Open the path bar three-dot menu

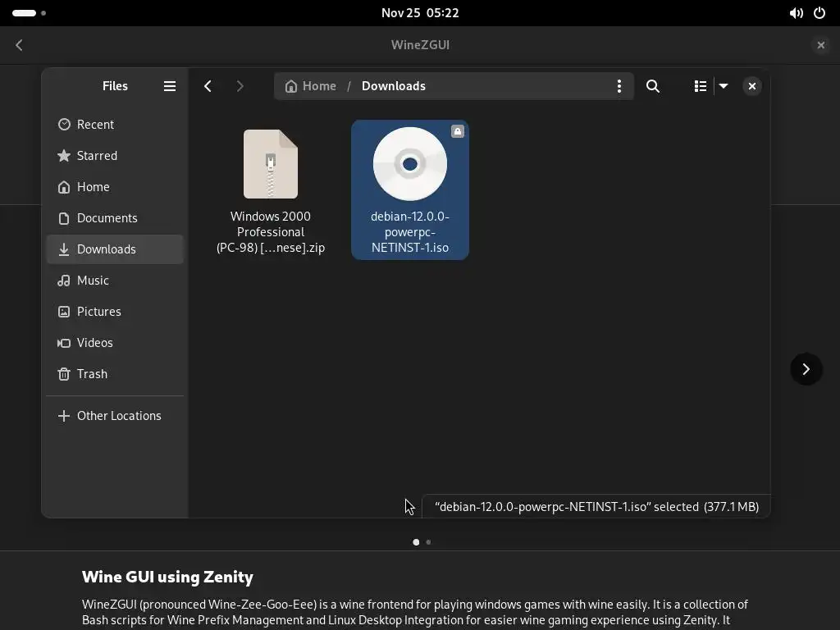tap(619, 86)
